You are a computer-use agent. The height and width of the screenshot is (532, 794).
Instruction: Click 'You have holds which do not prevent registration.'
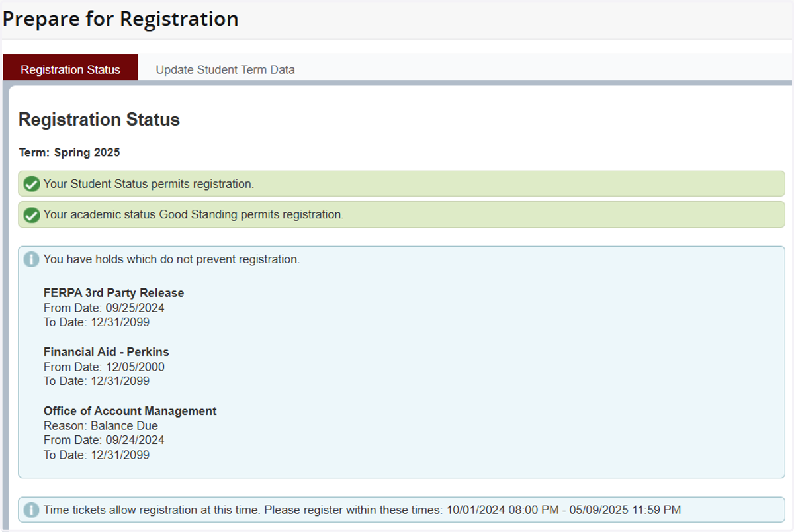click(172, 259)
